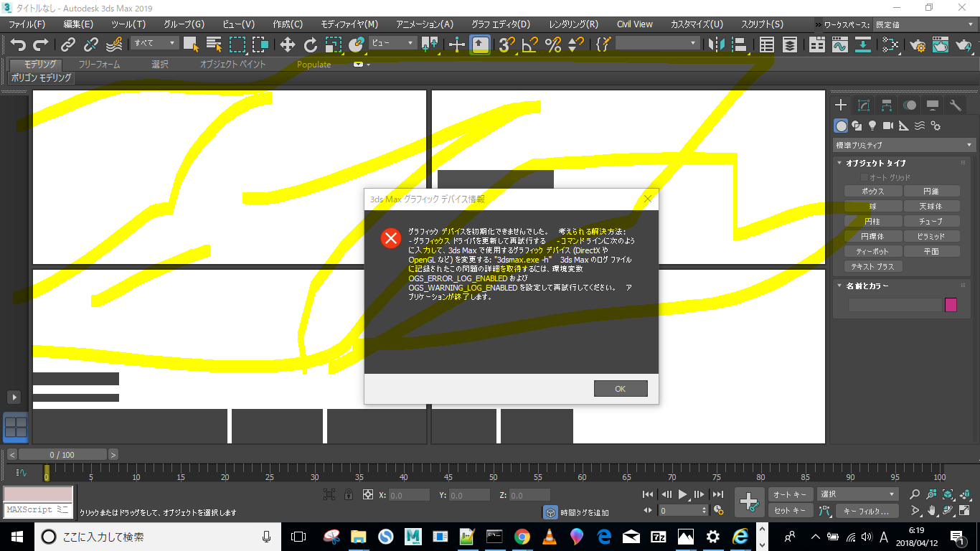
Task: Activate the Select Object cursor tool
Action: (191, 44)
